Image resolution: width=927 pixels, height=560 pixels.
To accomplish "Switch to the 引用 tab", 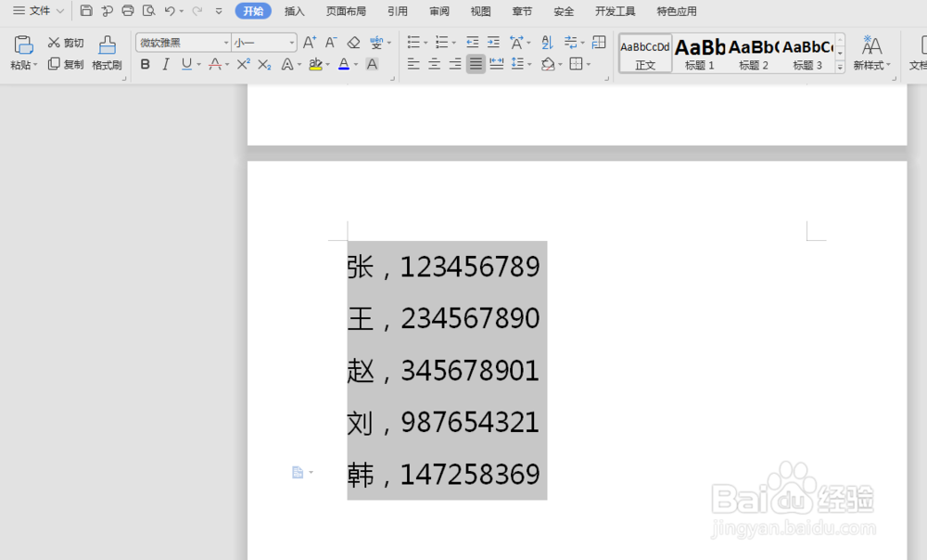I will tap(398, 11).
